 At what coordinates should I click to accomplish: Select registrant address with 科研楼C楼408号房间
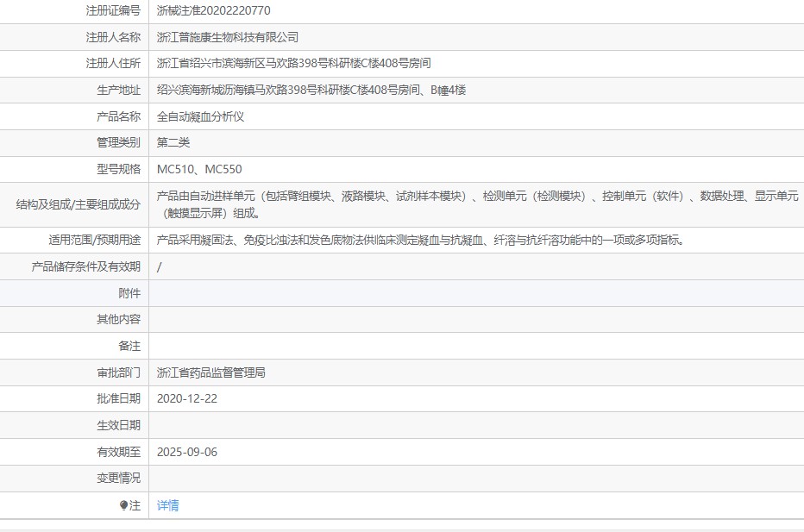(294, 63)
